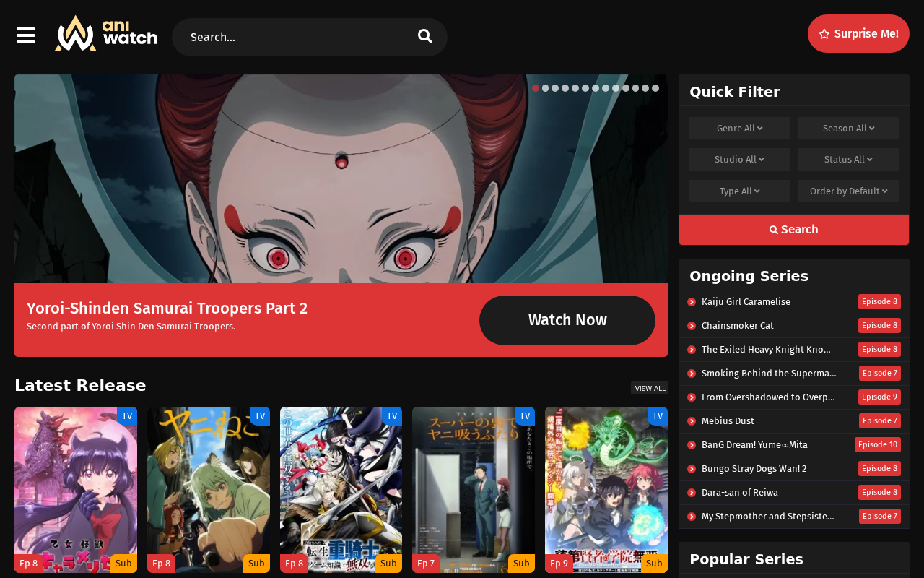924x578 pixels.
Task: Open Chainsmoker Cat in Ongoing Series
Action: (738, 326)
